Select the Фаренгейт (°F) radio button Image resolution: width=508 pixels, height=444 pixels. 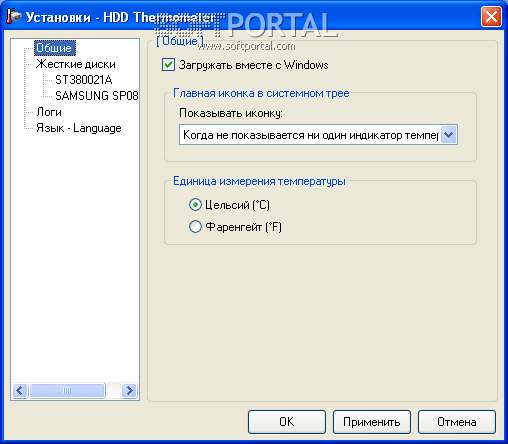(x=195, y=227)
